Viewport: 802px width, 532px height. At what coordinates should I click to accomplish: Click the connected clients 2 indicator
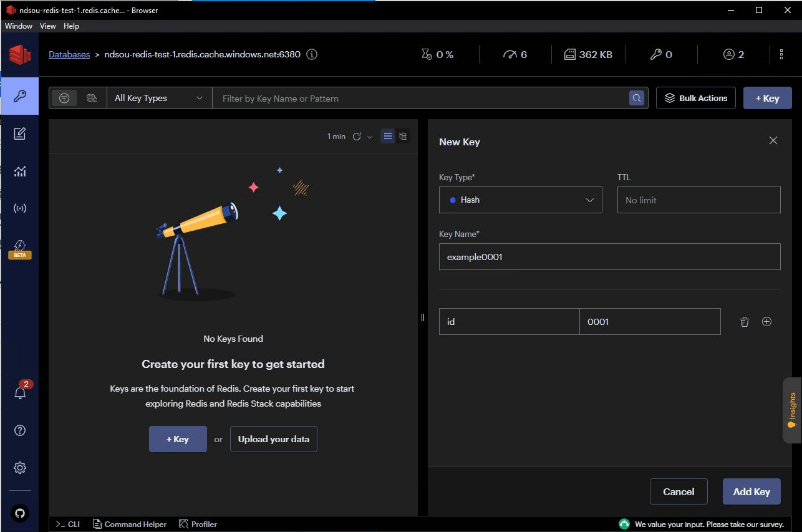pos(733,54)
